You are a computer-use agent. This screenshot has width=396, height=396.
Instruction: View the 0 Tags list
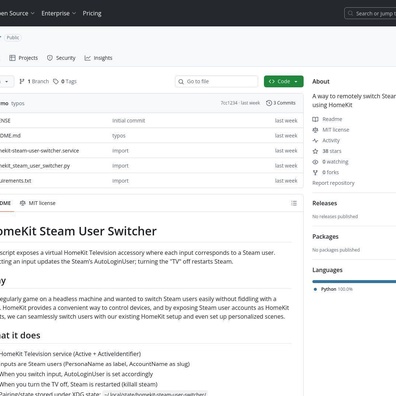tap(65, 81)
